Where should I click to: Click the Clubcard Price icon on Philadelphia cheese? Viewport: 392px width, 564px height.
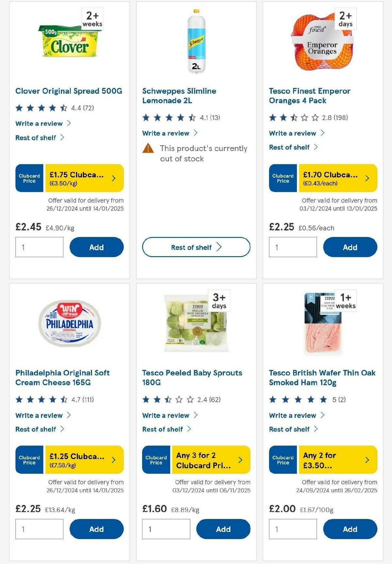click(29, 460)
